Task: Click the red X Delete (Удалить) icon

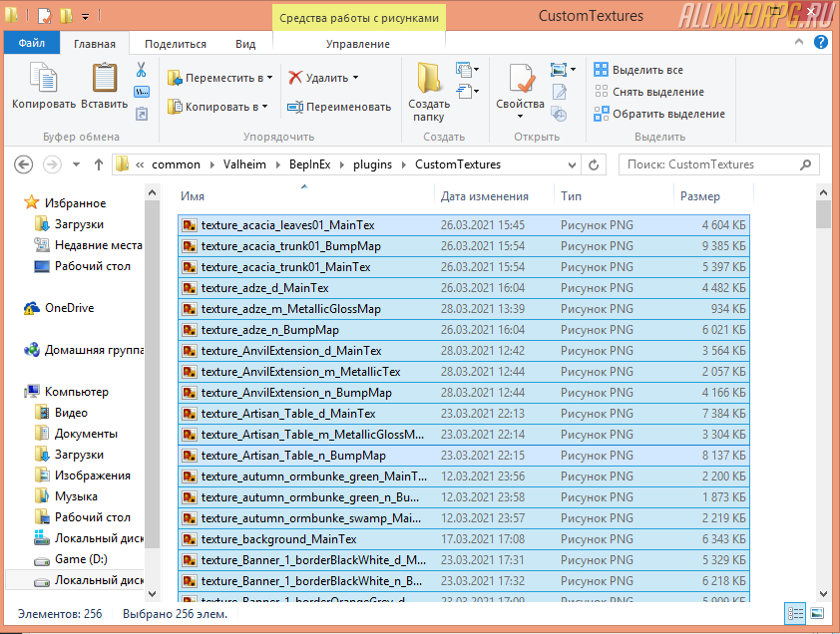Action: 295,78
